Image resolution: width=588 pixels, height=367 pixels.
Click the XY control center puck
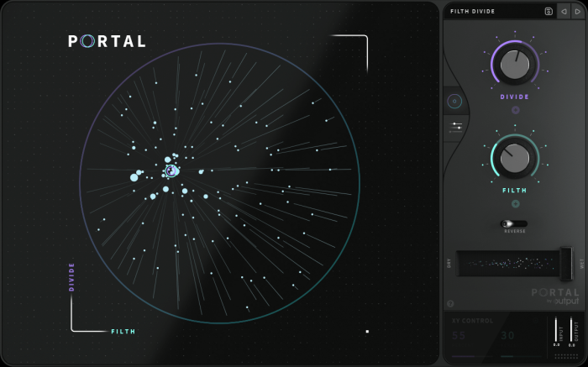171,171
